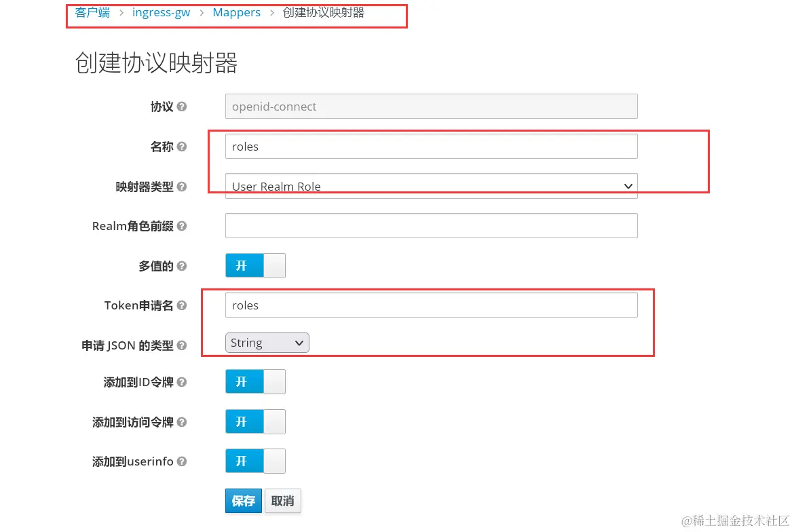Click the empty Realm角色前缀 input field
This screenshot has height=532, width=794.
[431, 226]
